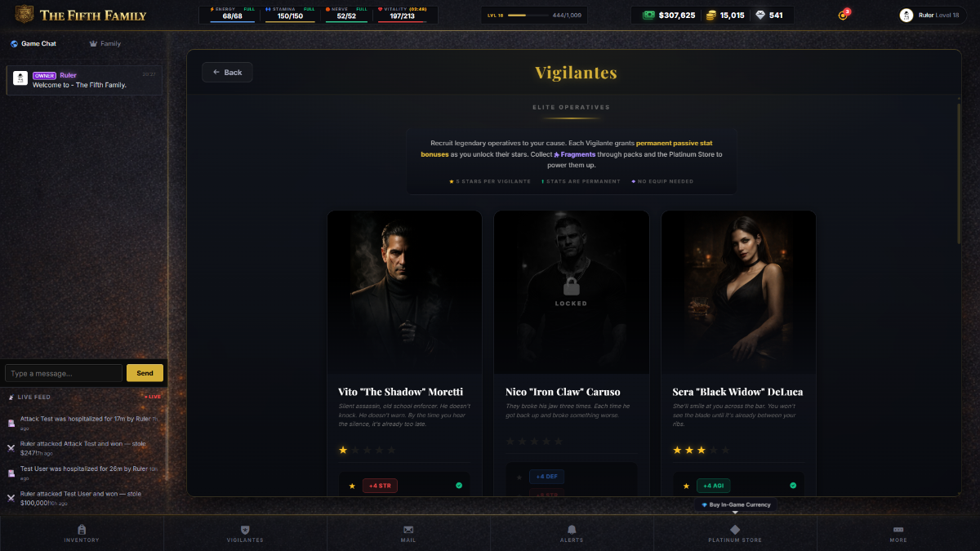The height and width of the screenshot is (551, 980).
Task: Open Alerts bell icon
Action: click(x=572, y=531)
